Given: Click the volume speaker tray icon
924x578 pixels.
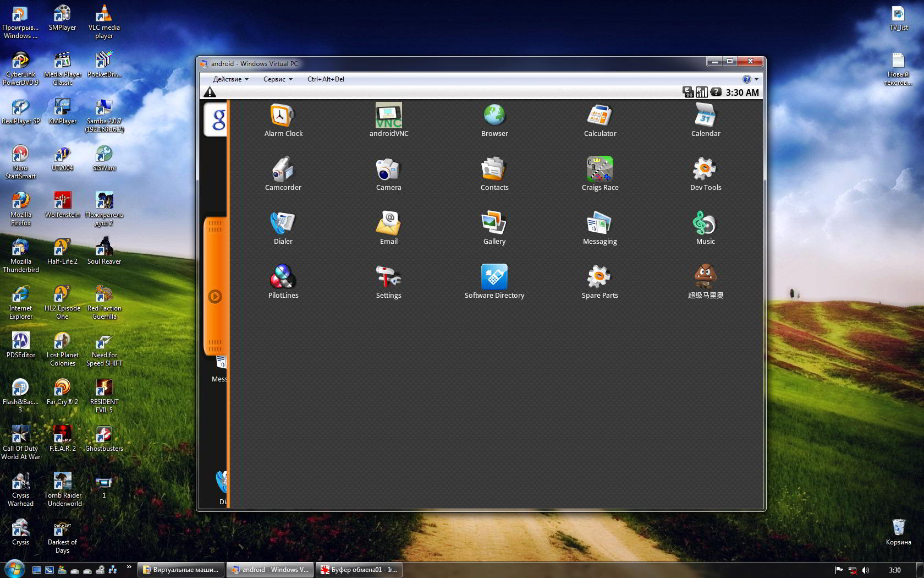Looking at the screenshot, I should click(x=866, y=570).
